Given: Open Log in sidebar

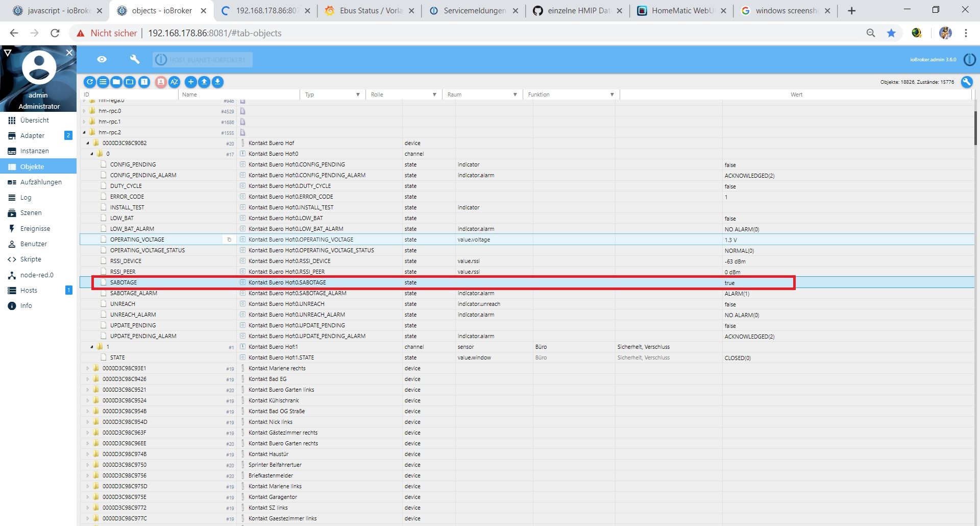Looking at the screenshot, I should pos(38,197).
